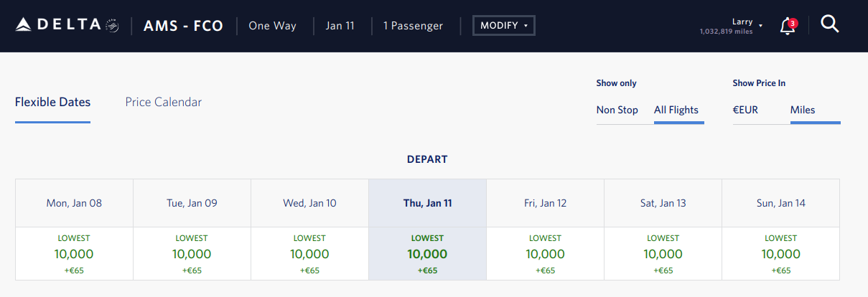Choose Tue, Jan 09 departure date
Screen dimensions: 868x297
point(192,203)
